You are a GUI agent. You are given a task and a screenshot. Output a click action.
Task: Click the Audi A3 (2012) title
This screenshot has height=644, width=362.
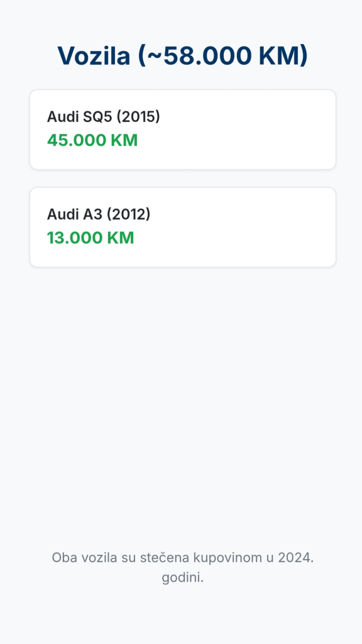(x=99, y=214)
